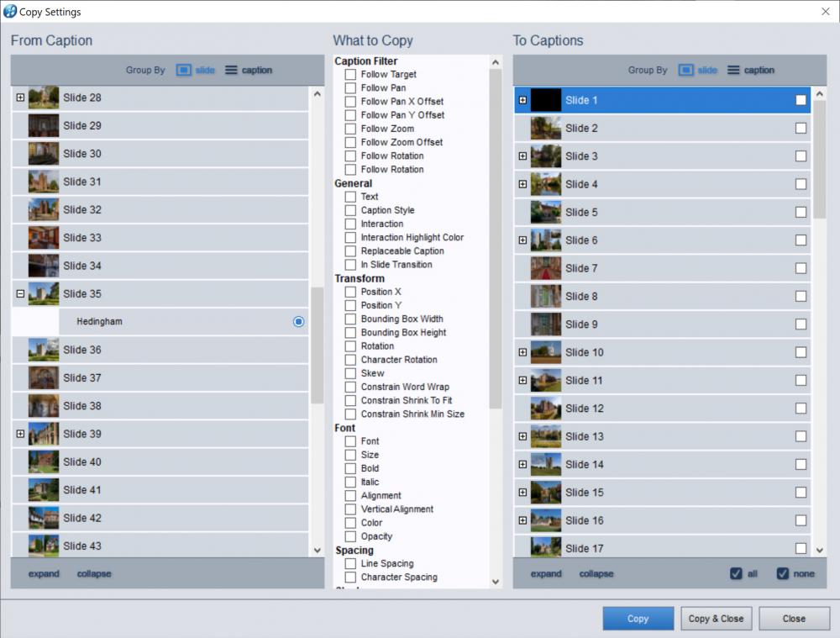The height and width of the screenshot is (638, 840).
Task: Enable the Follow Target checkbox
Action: (350, 75)
